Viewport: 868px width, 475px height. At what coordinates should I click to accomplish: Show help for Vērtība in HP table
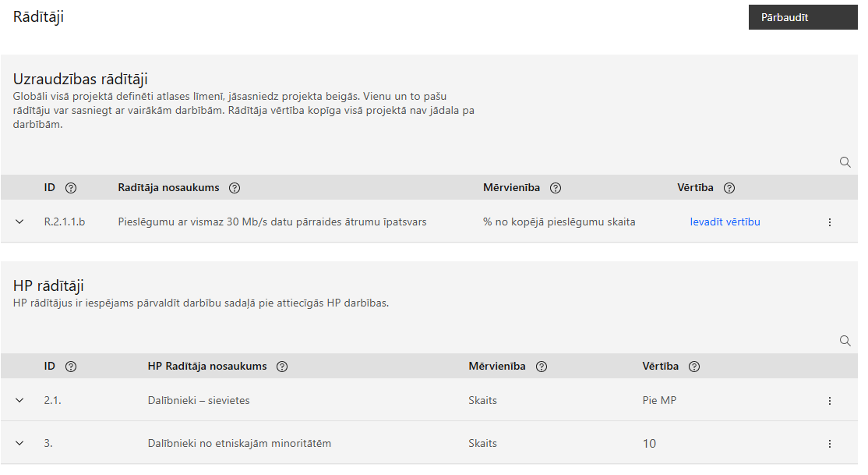coord(694,367)
